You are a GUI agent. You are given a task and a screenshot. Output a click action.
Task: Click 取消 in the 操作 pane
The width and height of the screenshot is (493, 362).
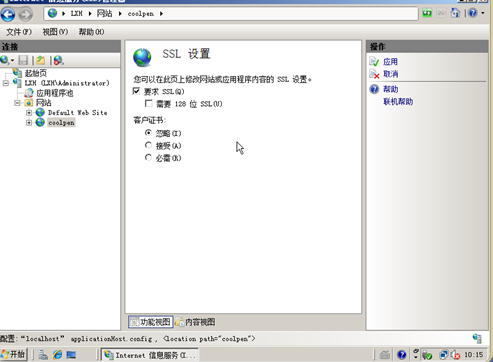(x=390, y=74)
